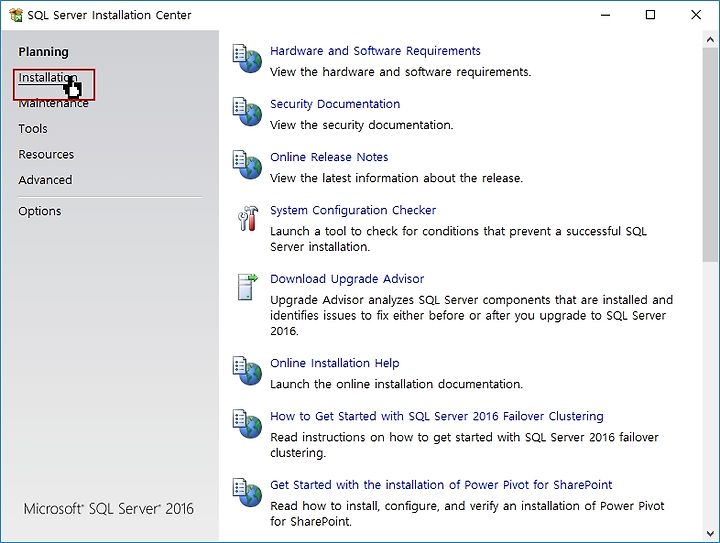
Task: Select the Planning category
Action: click(43, 52)
